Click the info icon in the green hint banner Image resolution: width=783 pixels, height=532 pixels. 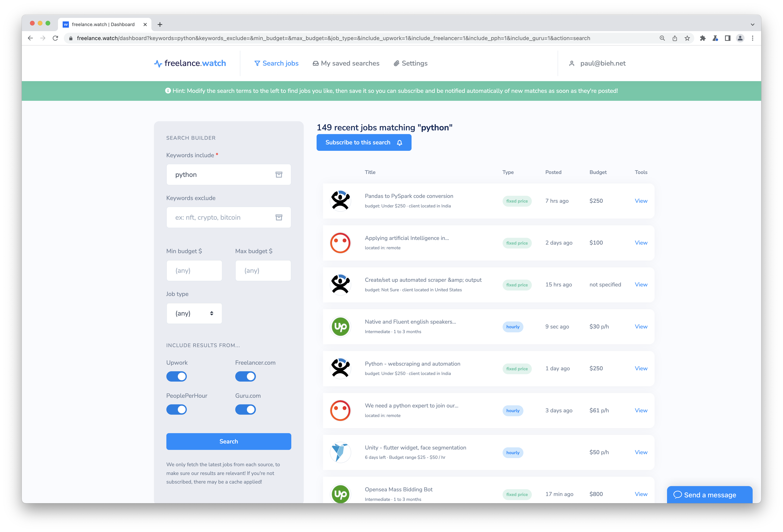pos(168,91)
